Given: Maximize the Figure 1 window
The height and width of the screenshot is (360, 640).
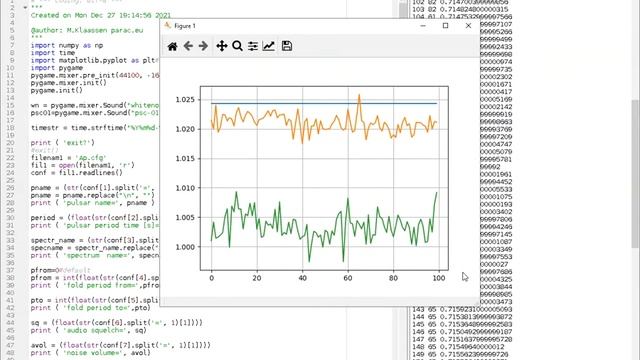Looking at the screenshot, I should pos(445,26).
